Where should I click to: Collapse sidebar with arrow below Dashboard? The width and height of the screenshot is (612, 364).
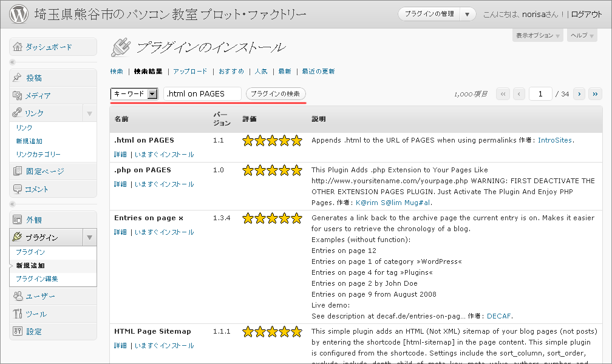pos(13,62)
